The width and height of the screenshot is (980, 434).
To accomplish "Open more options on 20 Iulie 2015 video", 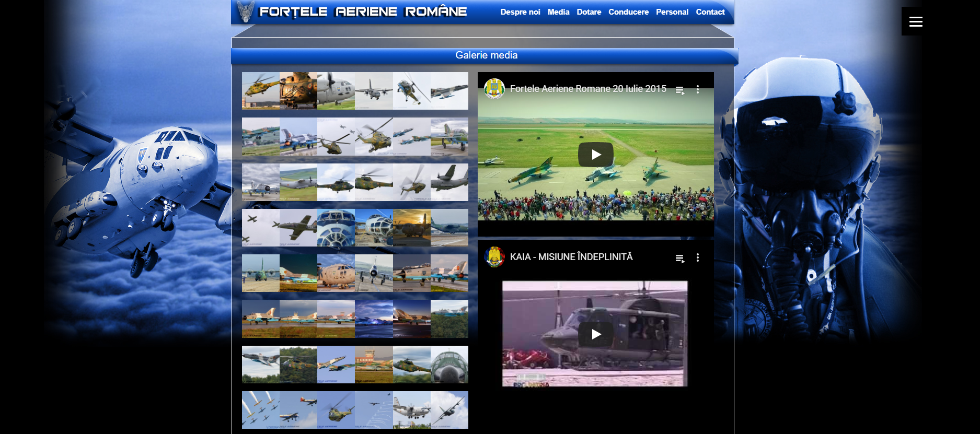I will (698, 89).
